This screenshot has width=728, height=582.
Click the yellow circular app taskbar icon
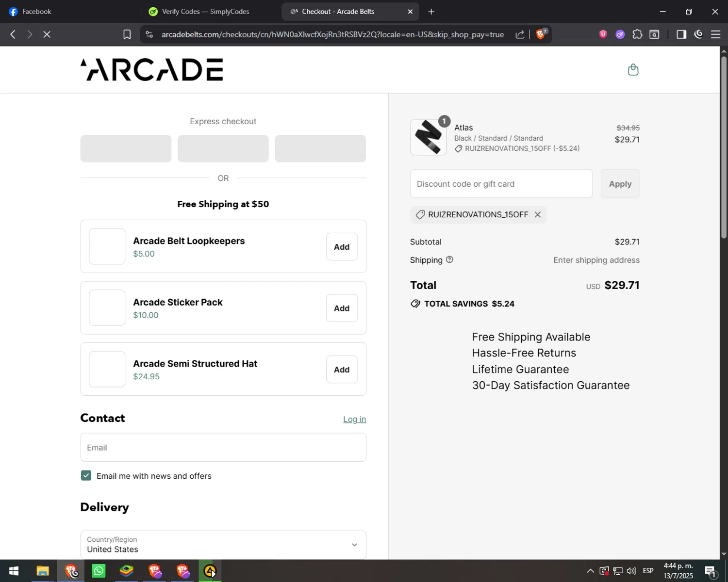210,571
